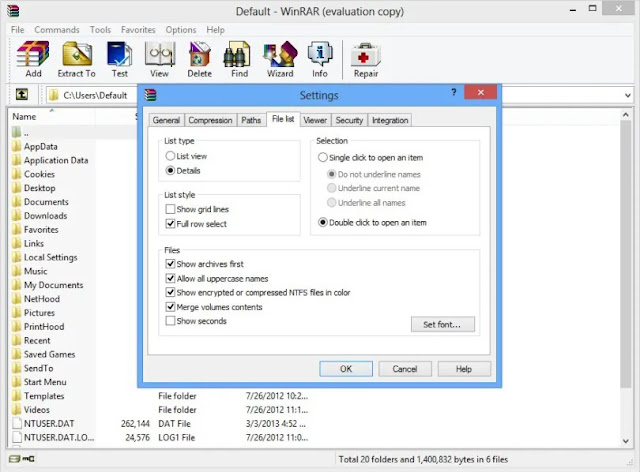Select the Desktop folder icon
Image resolution: width=640 pixels, height=472 pixels.
16,188
